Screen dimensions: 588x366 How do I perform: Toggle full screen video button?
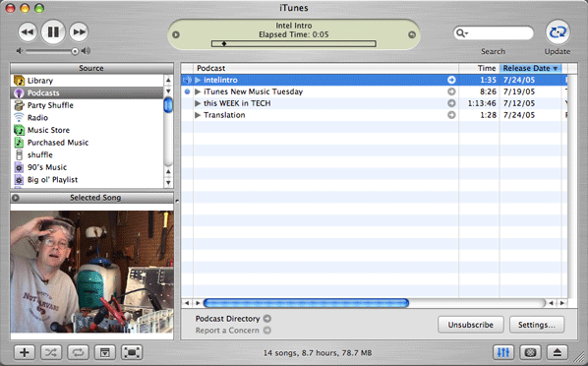132,352
